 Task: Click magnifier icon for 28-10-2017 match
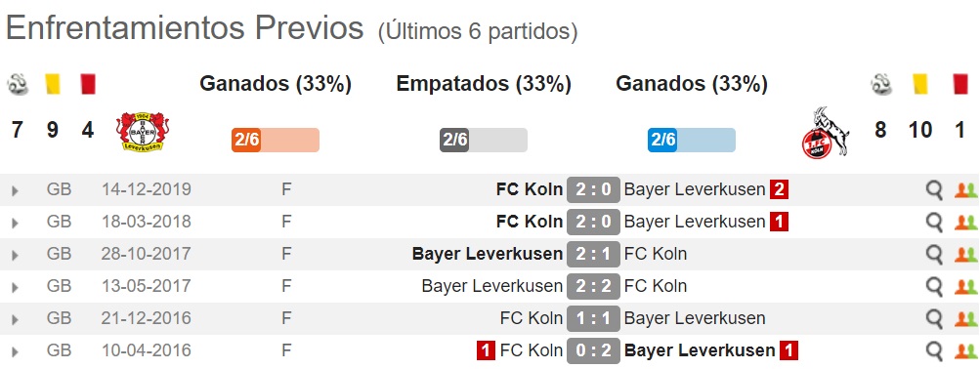point(934,255)
